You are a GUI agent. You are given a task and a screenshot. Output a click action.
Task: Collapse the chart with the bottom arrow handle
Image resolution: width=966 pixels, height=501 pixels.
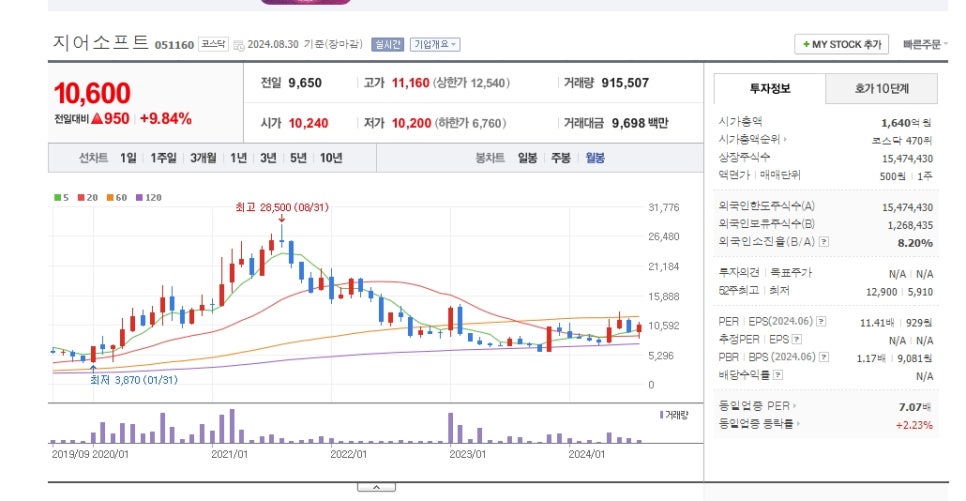[x=376, y=487]
